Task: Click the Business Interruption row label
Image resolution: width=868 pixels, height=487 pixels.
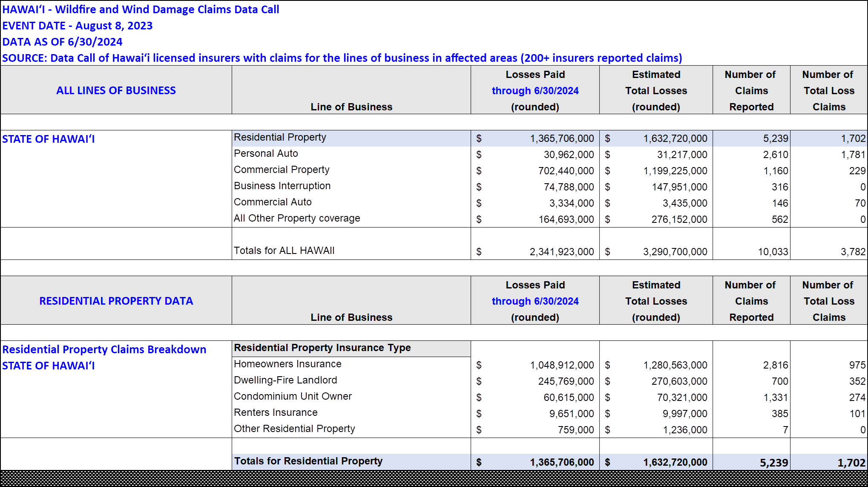Action: [282, 186]
